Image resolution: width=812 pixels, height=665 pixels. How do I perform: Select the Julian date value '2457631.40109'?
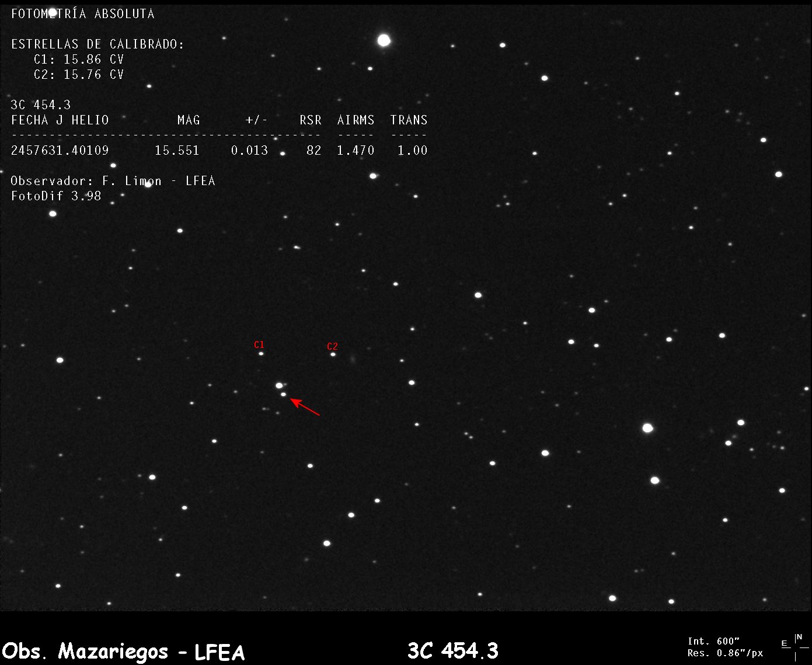click(x=60, y=151)
